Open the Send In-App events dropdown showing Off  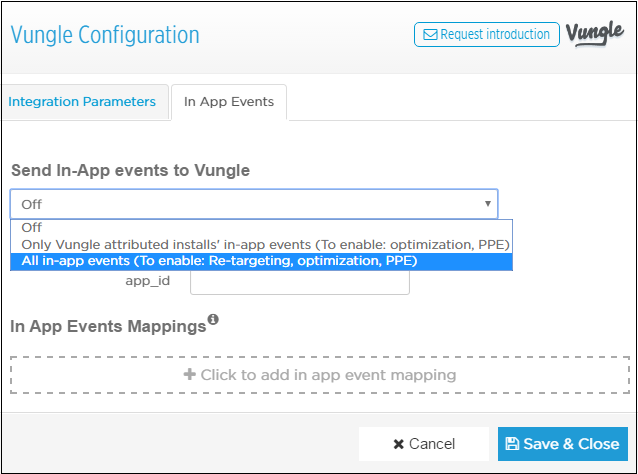[x=254, y=204]
